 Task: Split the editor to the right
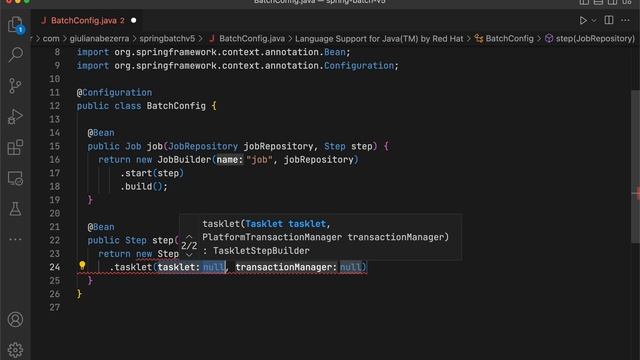[x=609, y=20]
